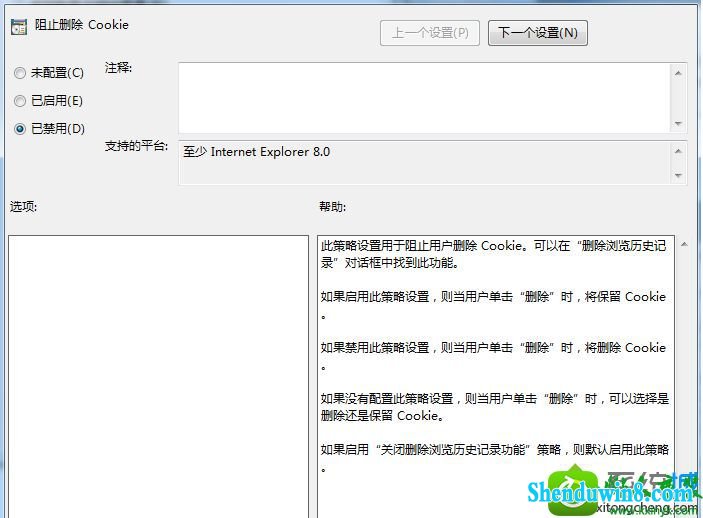Select the 已启用(E) radio button
This screenshot has height=518, width=703.
[x=20, y=101]
